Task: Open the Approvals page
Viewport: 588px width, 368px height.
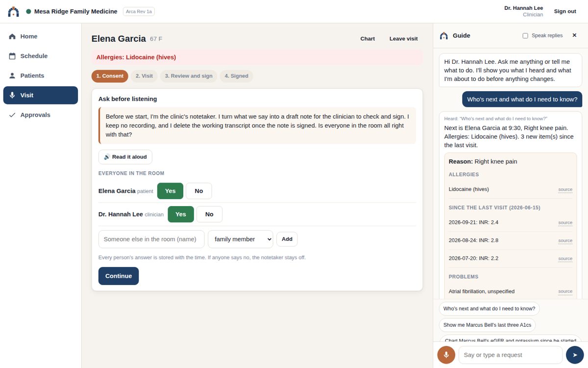Action: (x=41, y=115)
